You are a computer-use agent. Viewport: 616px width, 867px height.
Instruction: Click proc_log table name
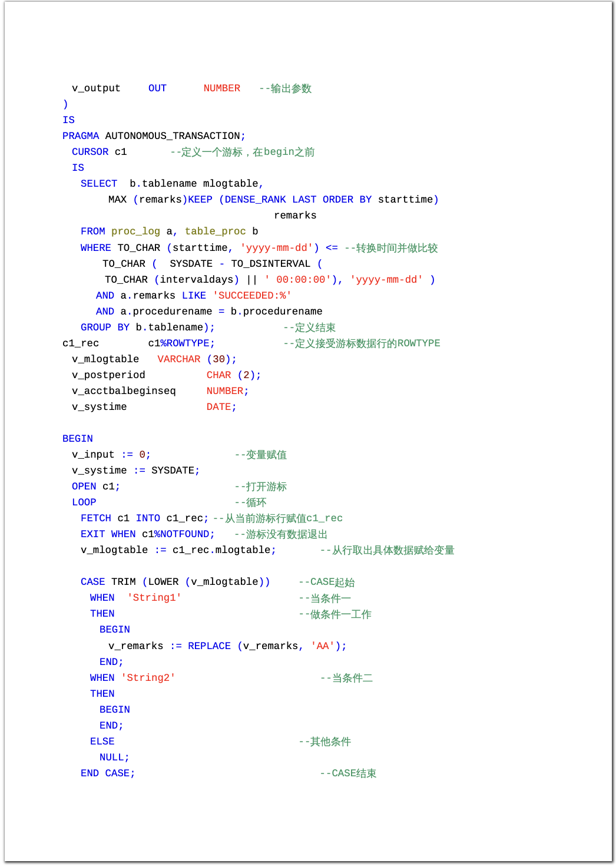pyautogui.click(x=135, y=231)
